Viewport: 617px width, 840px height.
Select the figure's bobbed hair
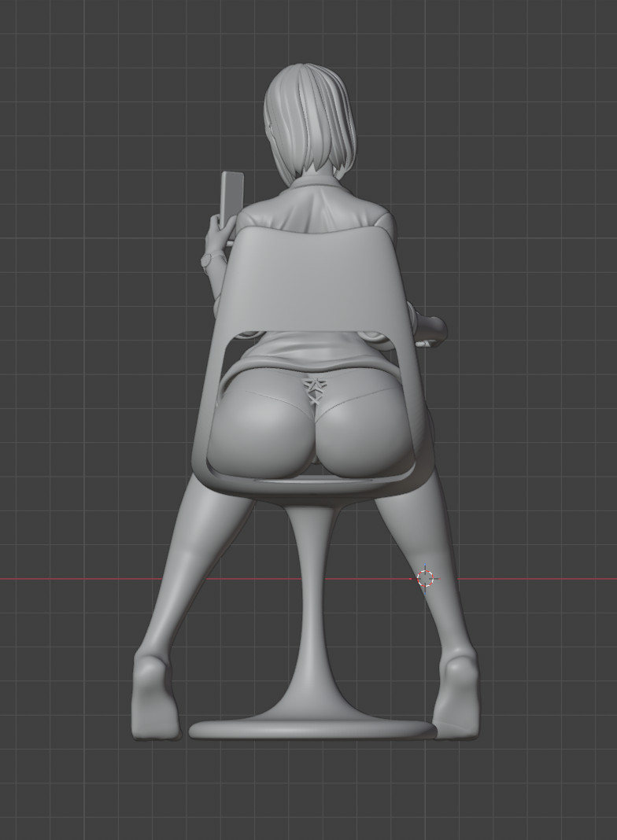click(x=310, y=120)
